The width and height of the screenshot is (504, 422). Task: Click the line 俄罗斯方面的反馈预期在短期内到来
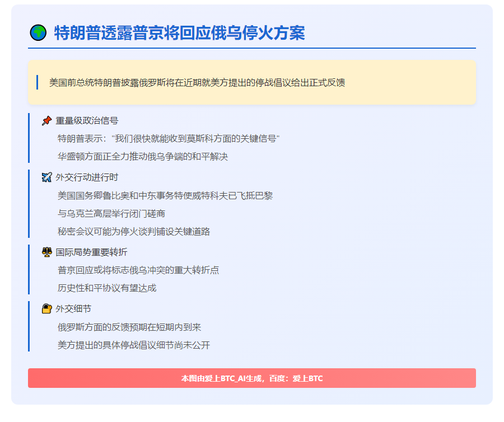[x=129, y=327]
